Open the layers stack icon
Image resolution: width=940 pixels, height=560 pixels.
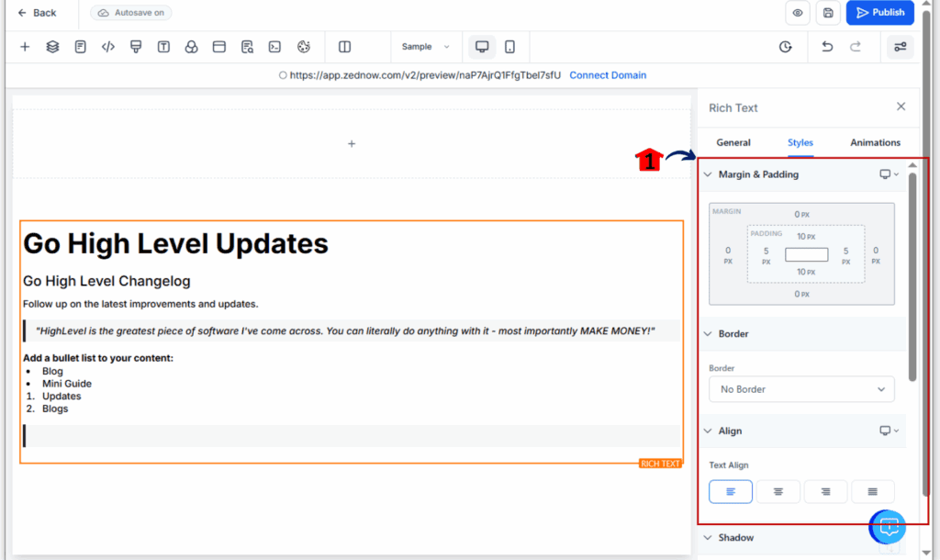52,47
